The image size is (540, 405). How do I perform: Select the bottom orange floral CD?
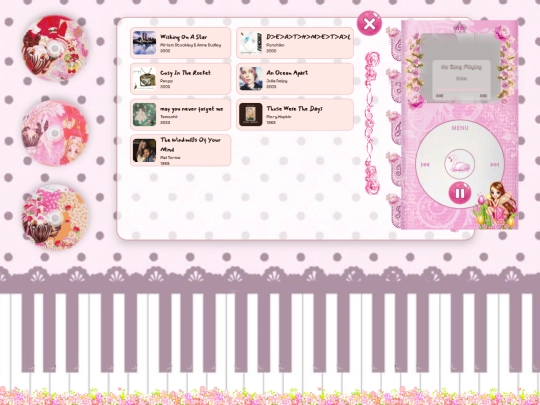point(55,217)
